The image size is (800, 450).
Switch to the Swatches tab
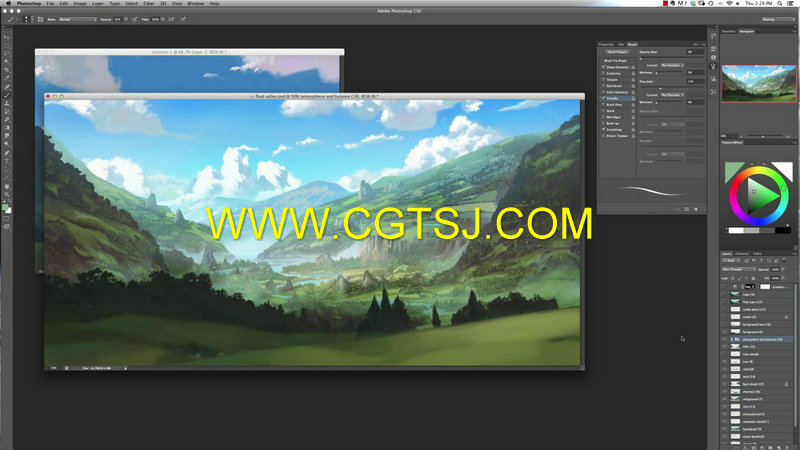[x=729, y=31]
